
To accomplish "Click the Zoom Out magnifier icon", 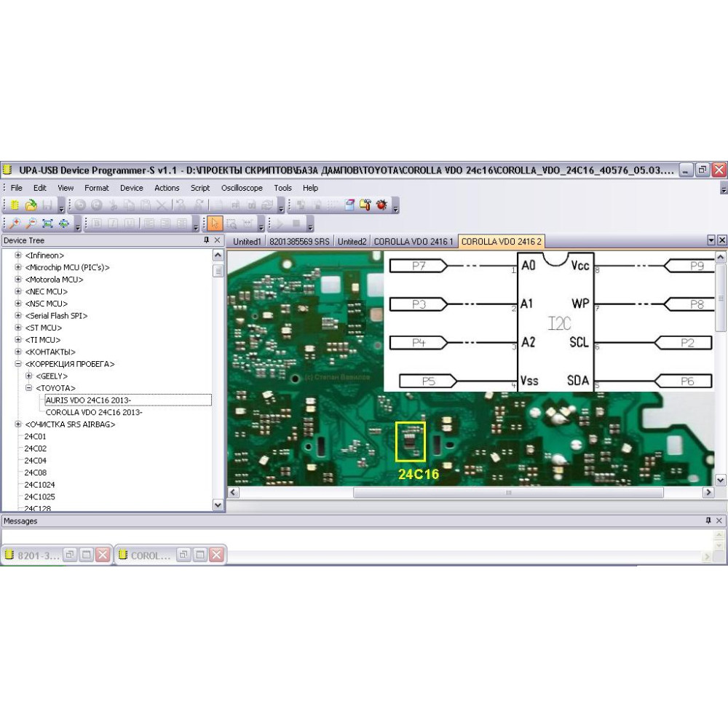I will tap(31, 223).
